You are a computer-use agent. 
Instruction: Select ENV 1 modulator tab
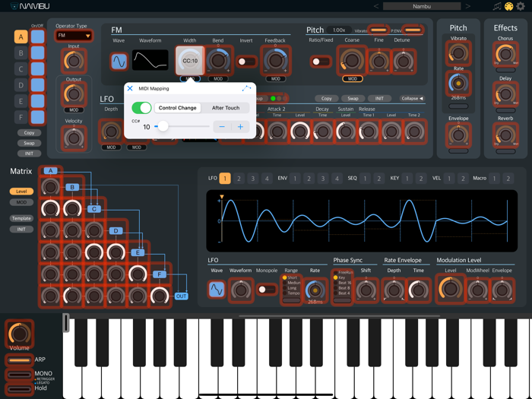[x=295, y=178]
